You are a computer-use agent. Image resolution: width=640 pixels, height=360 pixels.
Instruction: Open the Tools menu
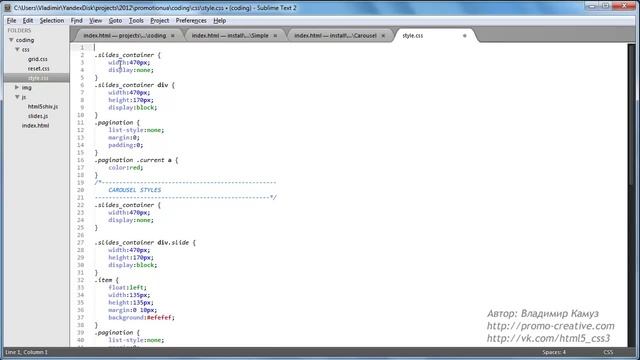[x=136, y=20]
